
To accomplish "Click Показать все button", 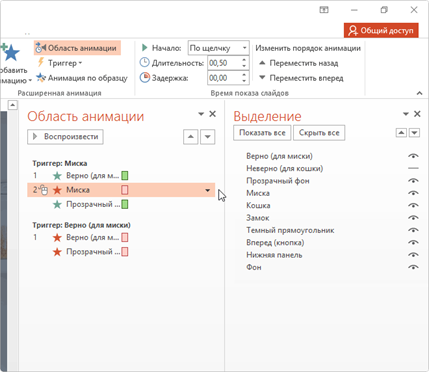I will tap(262, 133).
